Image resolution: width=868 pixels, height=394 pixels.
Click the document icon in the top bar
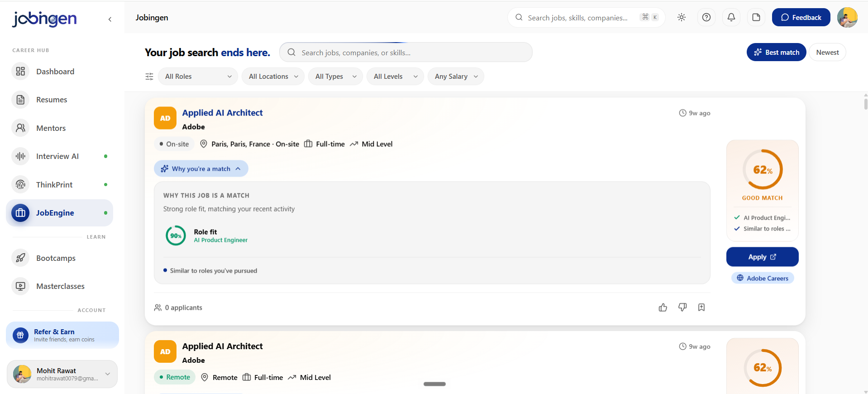point(756,17)
